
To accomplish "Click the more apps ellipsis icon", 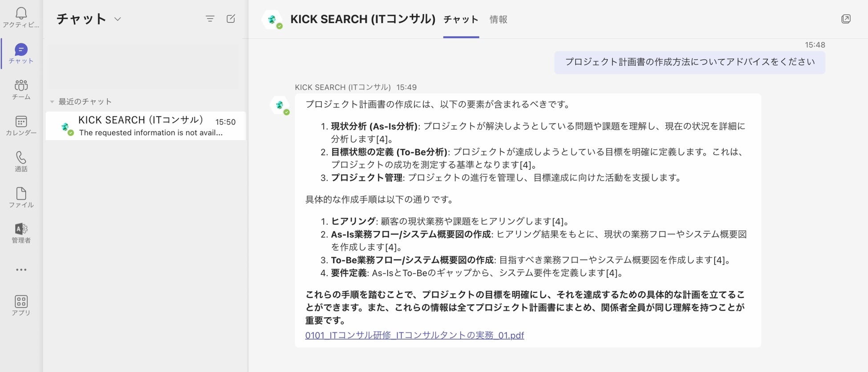I will click(21, 270).
